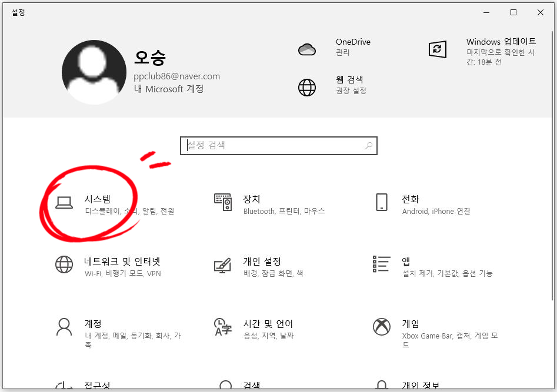The width and height of the screenshot is (557, 392).
Task: Close the 설정 window
Action: click(x=541, y=12)
